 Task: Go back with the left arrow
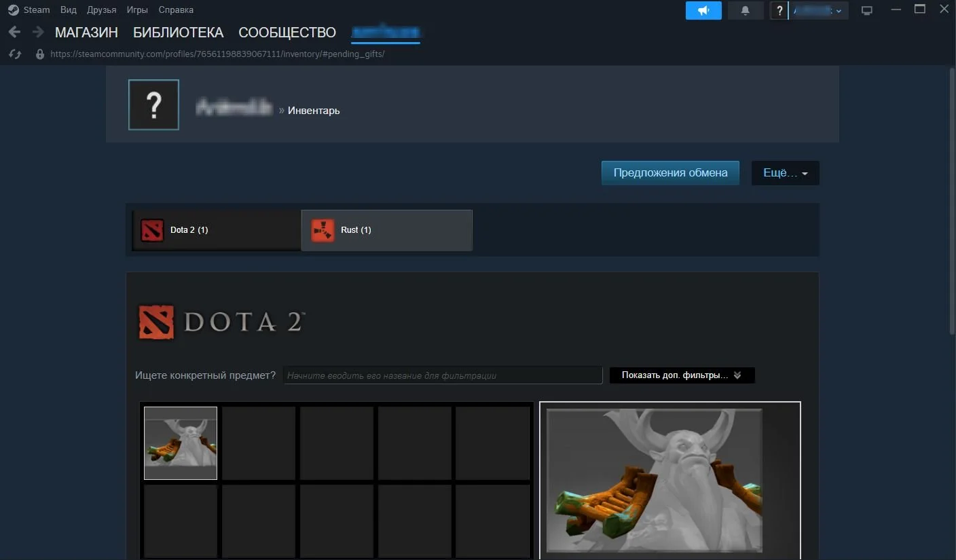tap(14, 32)
